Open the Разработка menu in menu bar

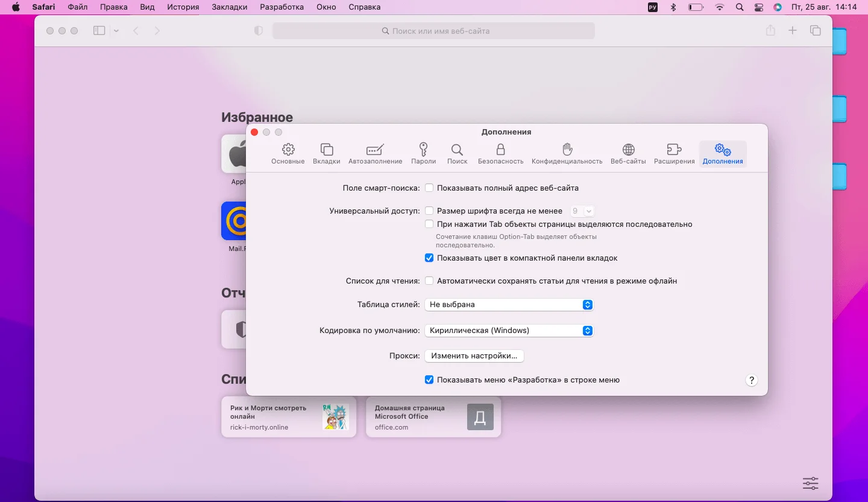click(x=281, y=7)
